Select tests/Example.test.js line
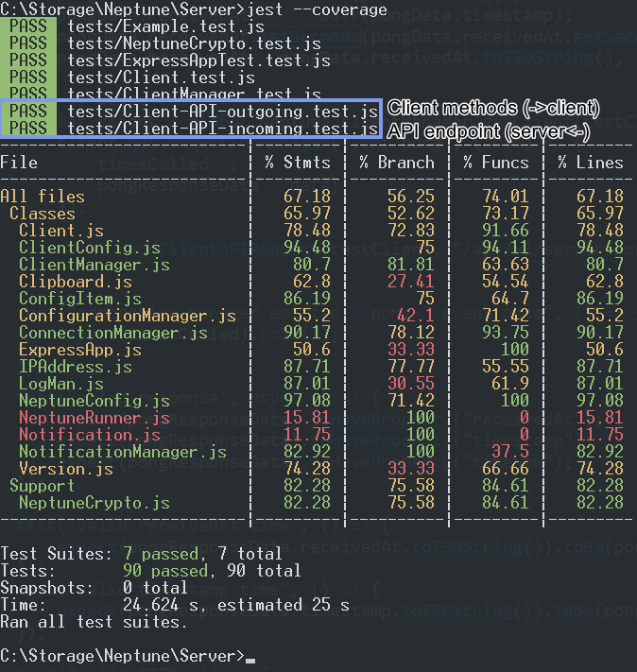 coord(165,26)
